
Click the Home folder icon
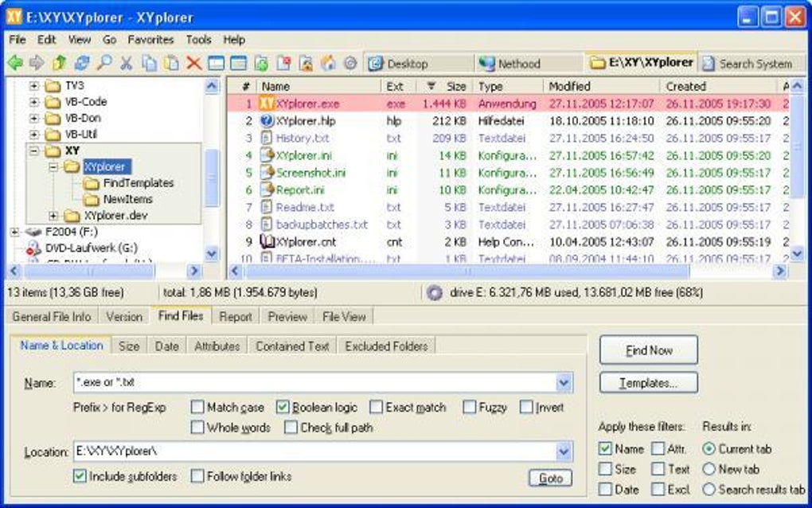328,63
